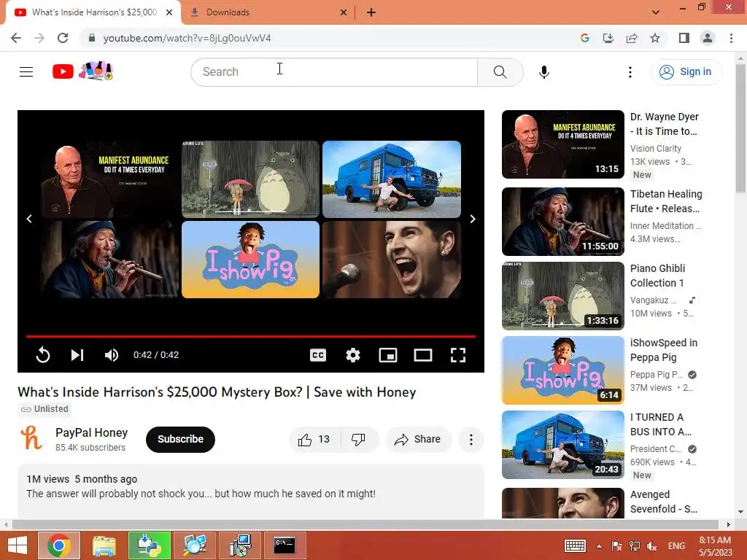Click the Sign in button
Image resolution: width=747 pixels, height=560 pixels.
click(686, 72)
